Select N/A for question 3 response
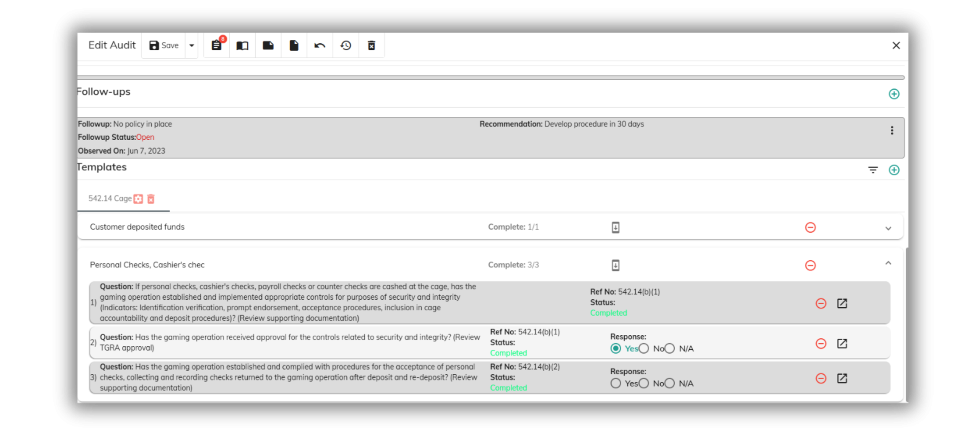Screen dimensions: 980x436 click(670, 383)
